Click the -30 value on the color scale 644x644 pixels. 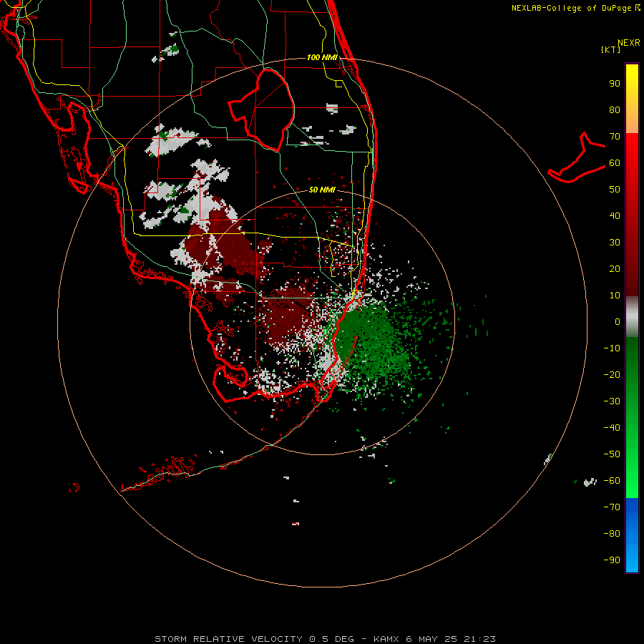click(x=612, y=401)
